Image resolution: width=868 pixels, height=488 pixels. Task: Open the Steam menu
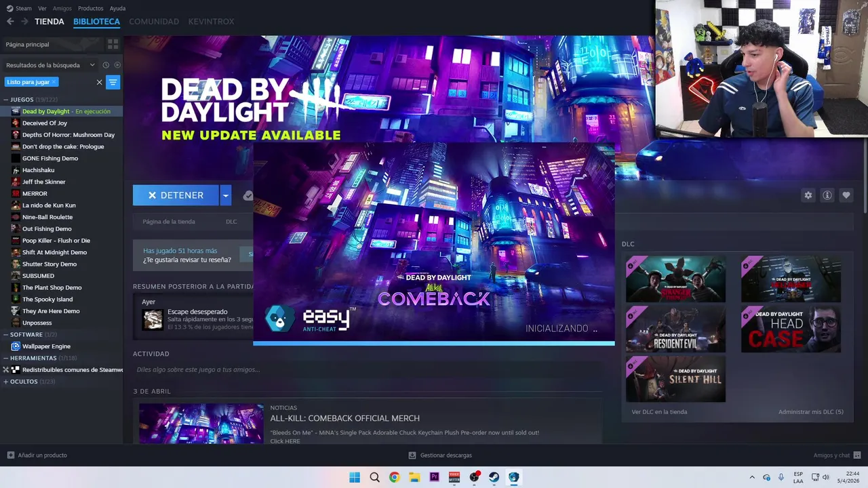[x=19, y=8]
